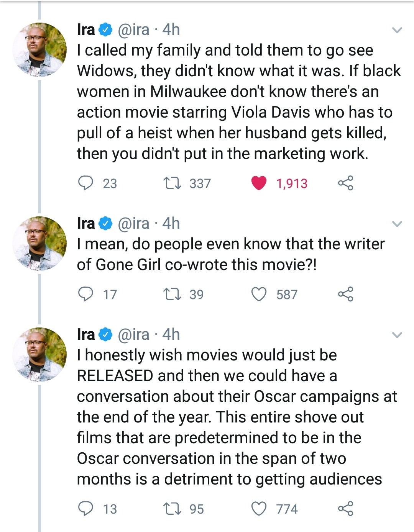Retweet the tweet with 95 retweets
Image resolution: width=414 pixels, height=532 pixels.
(172, 509)
